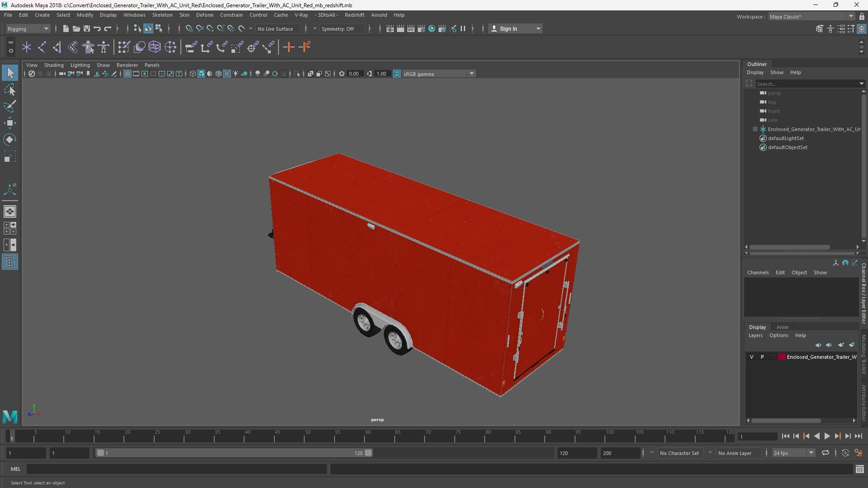Click the New Scene icon

click(x=66, y=28)
